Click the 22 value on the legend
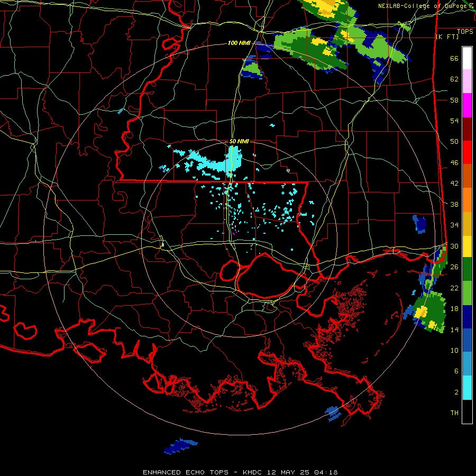Screen dimensions: 476x476 (x=454, y=288)
